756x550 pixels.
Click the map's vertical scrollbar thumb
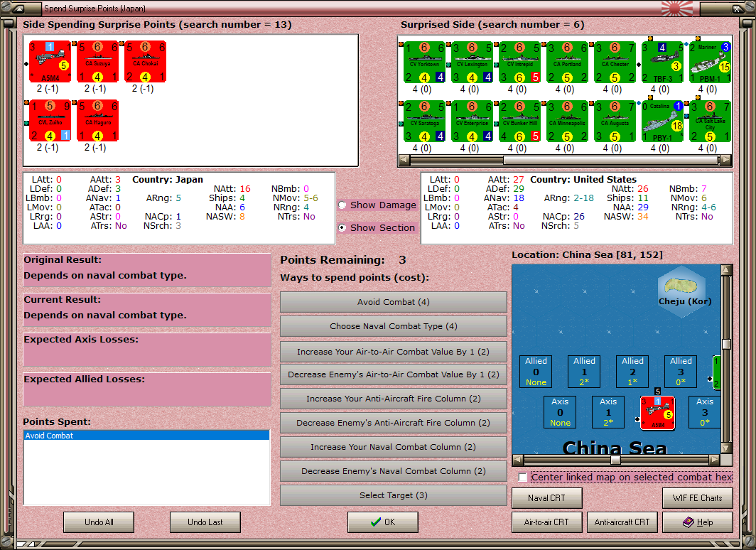pos(726,344)
